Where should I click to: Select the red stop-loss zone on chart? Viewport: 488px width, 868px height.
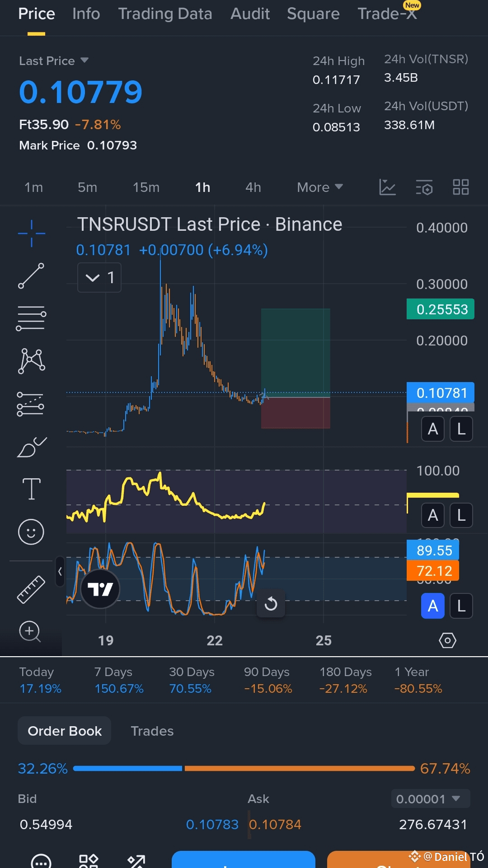tap(296, 413)
